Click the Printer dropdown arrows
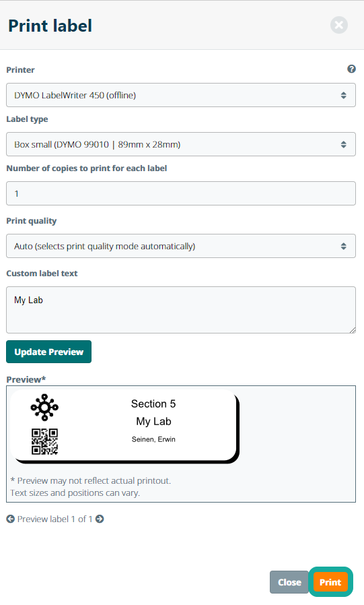The image size is (364, 605). (x=344, y=95)
